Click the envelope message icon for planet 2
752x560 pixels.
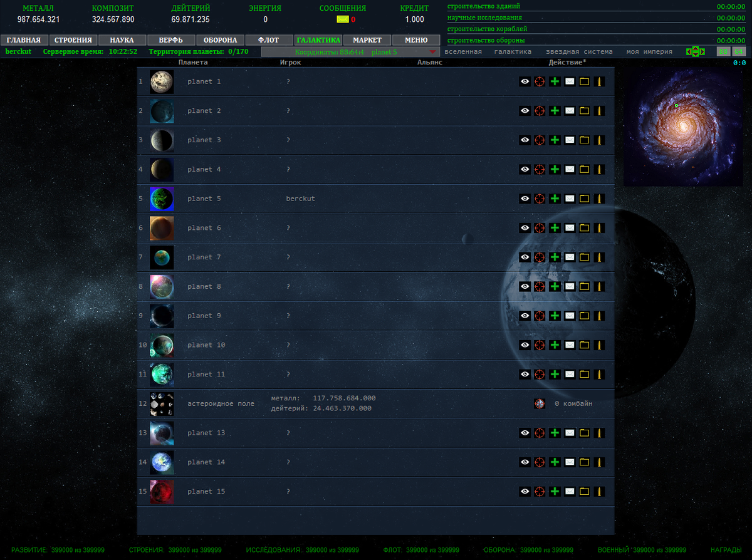coord(570,111)
